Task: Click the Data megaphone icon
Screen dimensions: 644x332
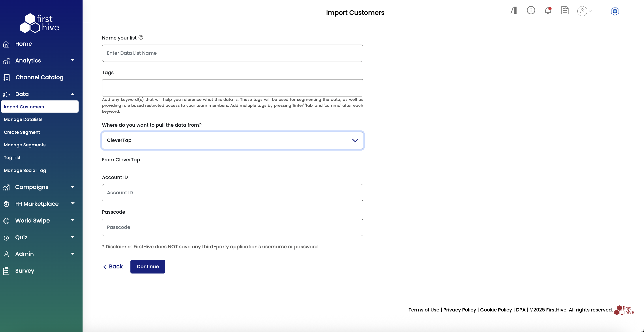Action: 6,94
